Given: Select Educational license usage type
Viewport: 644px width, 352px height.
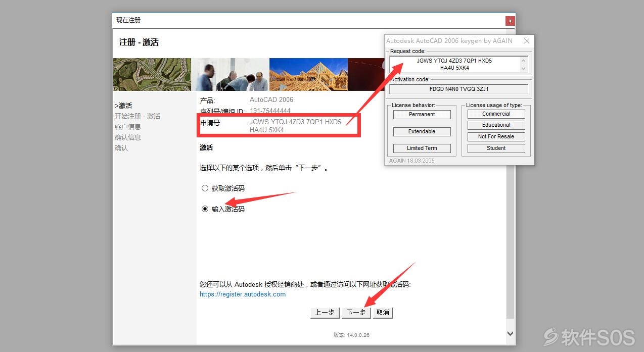Looking at the screenshot, I should pyautogui.click(x=496, y=125).
